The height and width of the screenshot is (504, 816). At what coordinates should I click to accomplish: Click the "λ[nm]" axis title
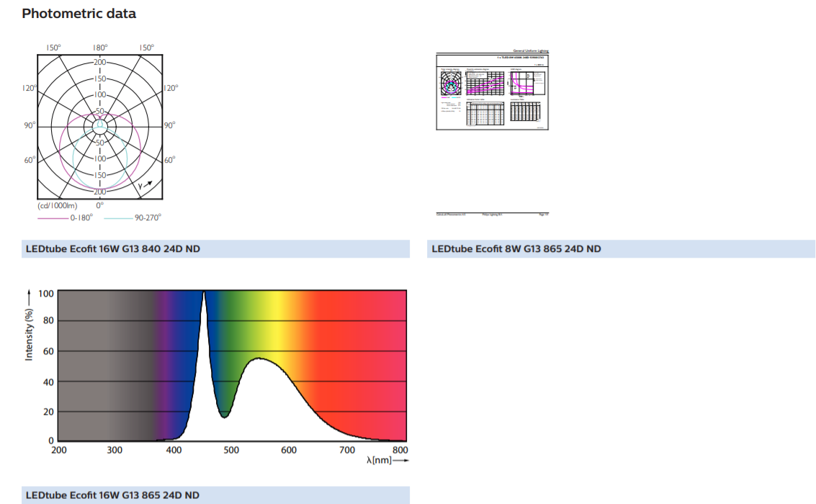pos(379,460)
